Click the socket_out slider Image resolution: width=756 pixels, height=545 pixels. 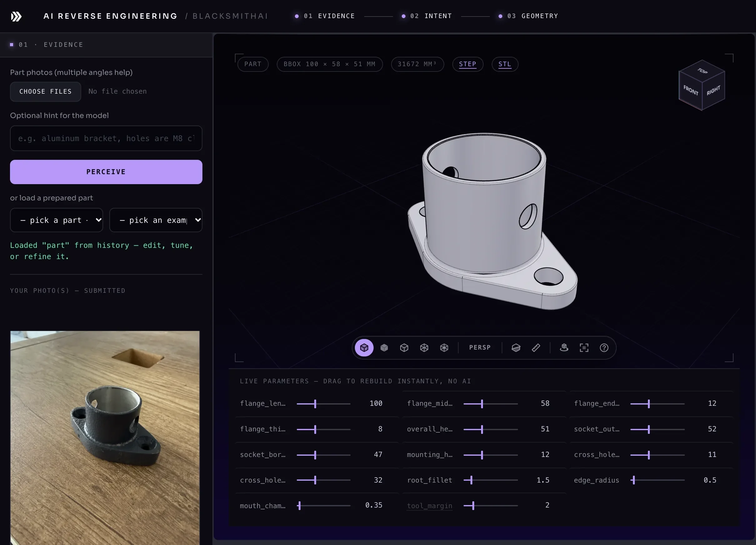[657, 430]
